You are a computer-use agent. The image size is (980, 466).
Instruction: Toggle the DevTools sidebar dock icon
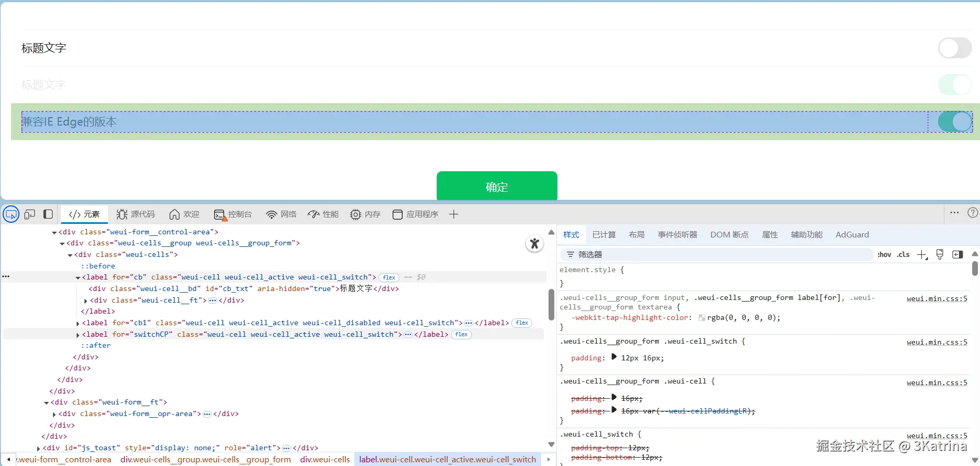point(48,214)
